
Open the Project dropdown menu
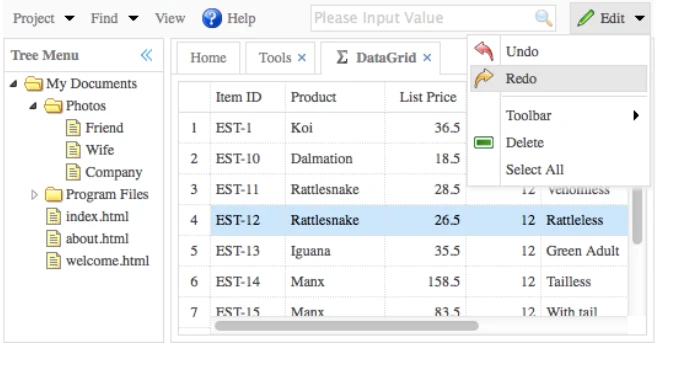pos(44,18)
